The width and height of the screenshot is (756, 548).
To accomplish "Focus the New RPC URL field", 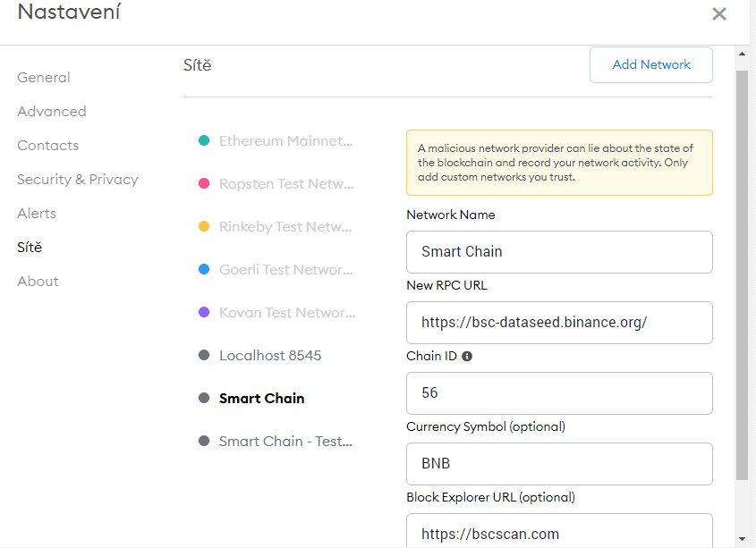I will (559, 323).
